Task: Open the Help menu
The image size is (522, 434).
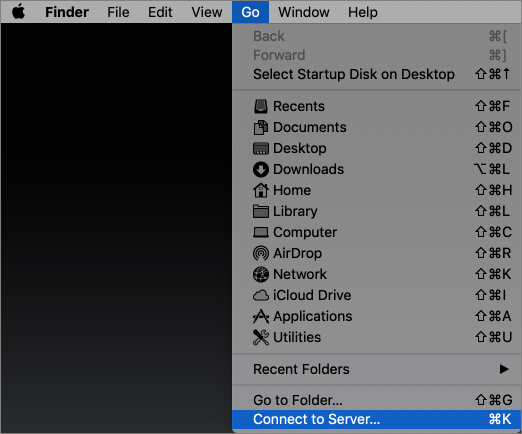Action: (x=363, y=12)
